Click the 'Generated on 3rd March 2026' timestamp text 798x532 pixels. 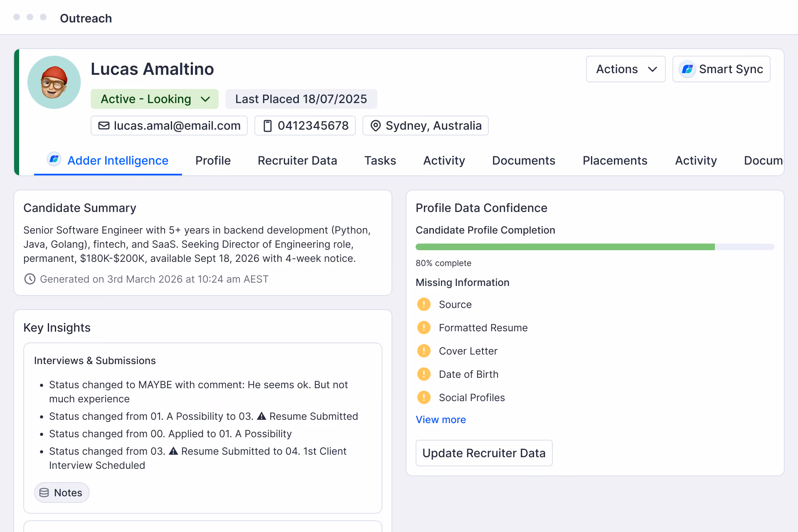coord(154,279)
